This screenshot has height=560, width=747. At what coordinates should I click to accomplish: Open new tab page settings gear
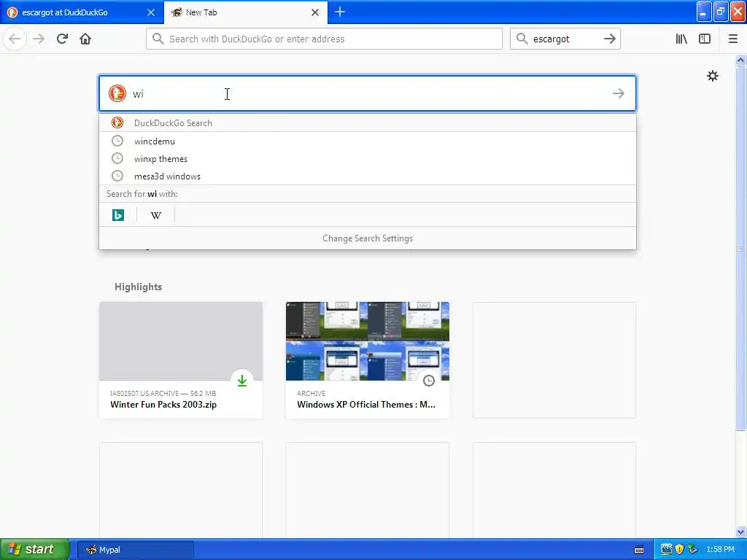pyautogui.click(x=712, y=76)
